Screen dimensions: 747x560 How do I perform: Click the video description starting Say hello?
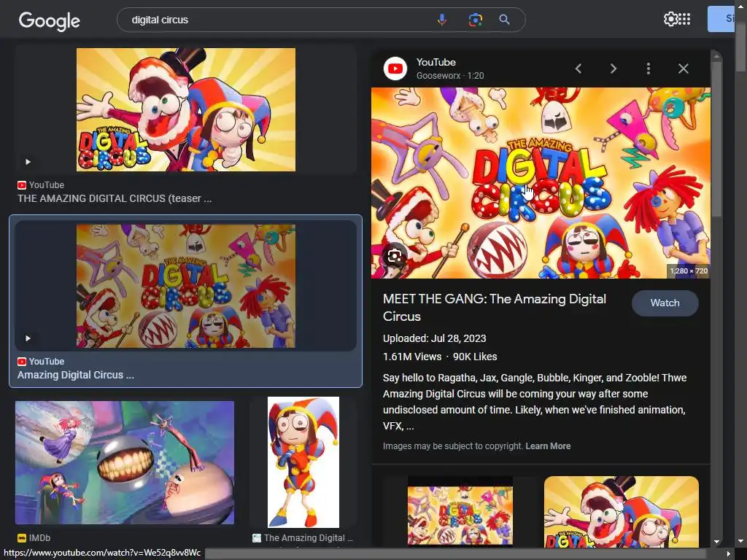pos(535,402)
